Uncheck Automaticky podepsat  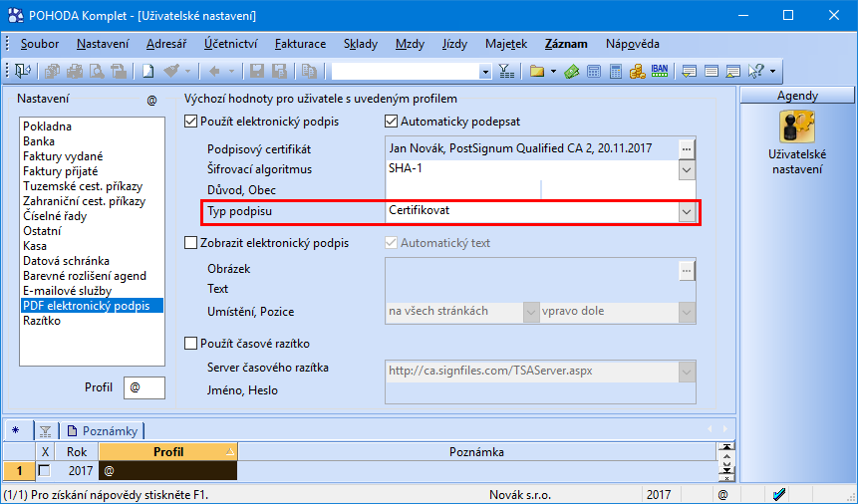(x=391, y=122)
